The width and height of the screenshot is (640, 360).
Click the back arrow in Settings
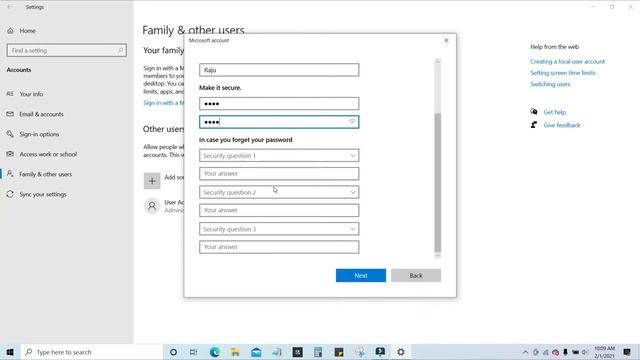point(9,7)
